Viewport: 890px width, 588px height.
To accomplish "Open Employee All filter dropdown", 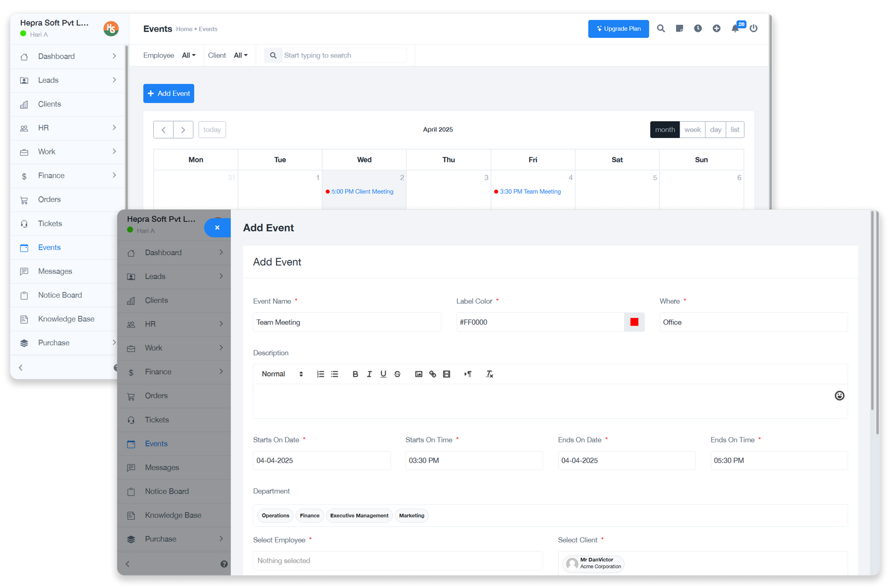I will [188, 55].
